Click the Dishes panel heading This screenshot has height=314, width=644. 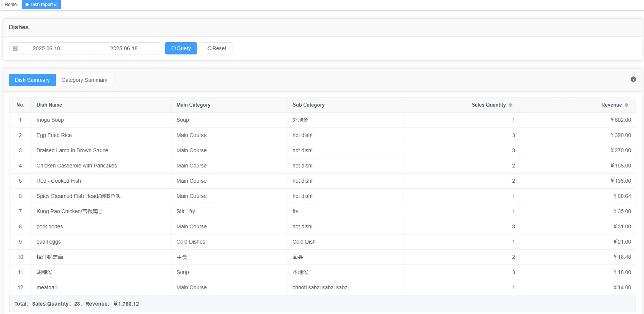(x=19, y=27)
